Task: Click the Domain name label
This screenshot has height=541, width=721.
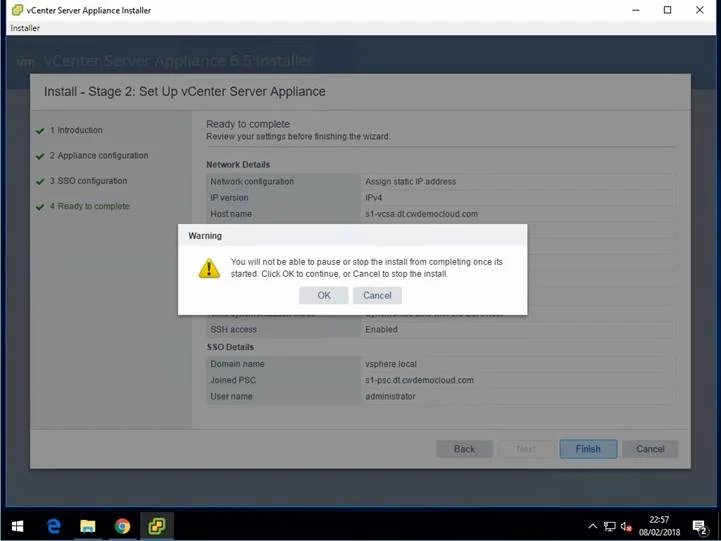Action: [x=237, y=364]
